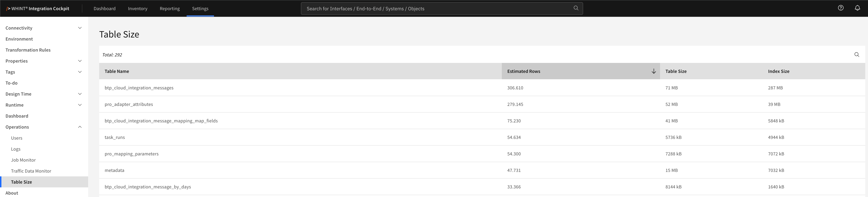The width and height of the screenshot is (868, 197).
Task: Click the 54.634 estimated rows value
Action: 514,137
